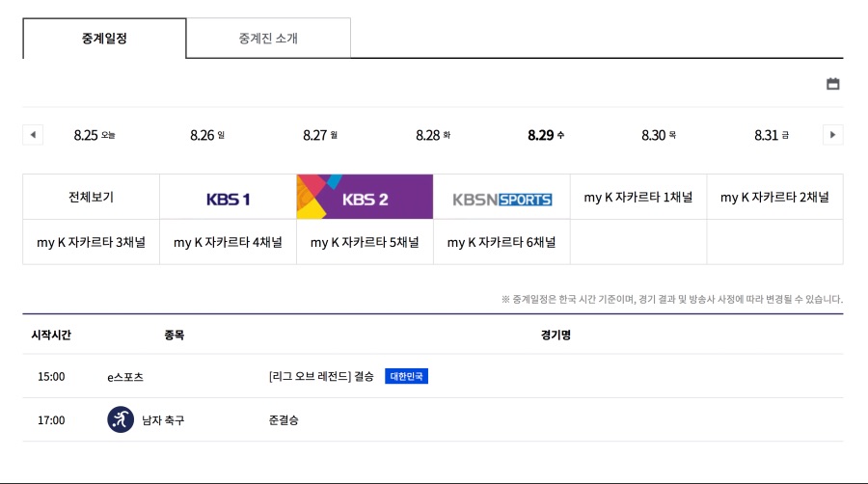Switch to the 중계일정 tab
Image resolution: width=868 pixels, height=484 pixels.
pyautogui.click(x=104, y=39)
